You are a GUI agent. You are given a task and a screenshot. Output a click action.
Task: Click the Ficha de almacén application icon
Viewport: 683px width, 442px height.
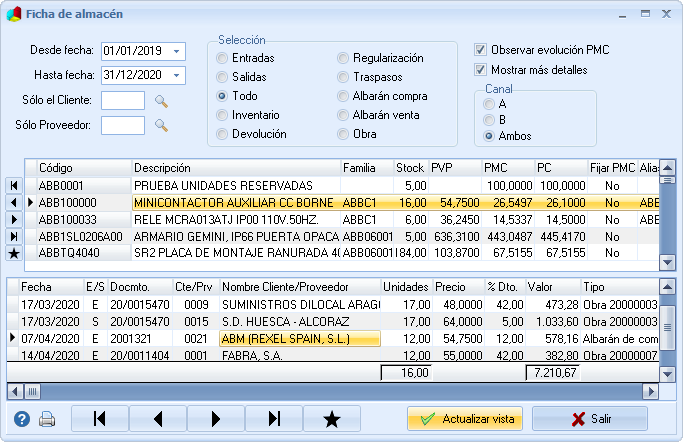pyautogui.click(x=14, y=14)
